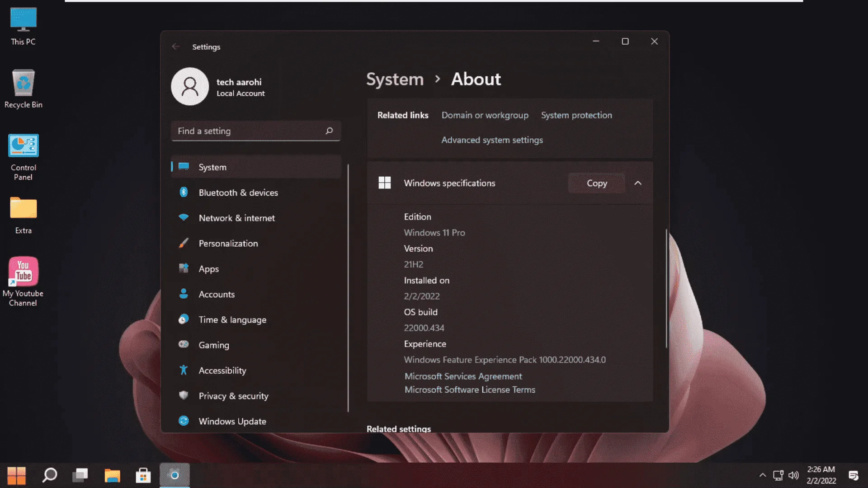The image size is (868, 488).
Task: Open This PC desktop icon
Action: 23,27
